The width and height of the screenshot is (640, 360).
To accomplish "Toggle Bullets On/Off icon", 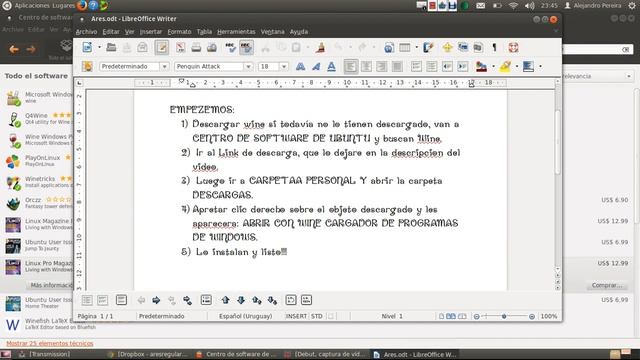I will (431, 66).
